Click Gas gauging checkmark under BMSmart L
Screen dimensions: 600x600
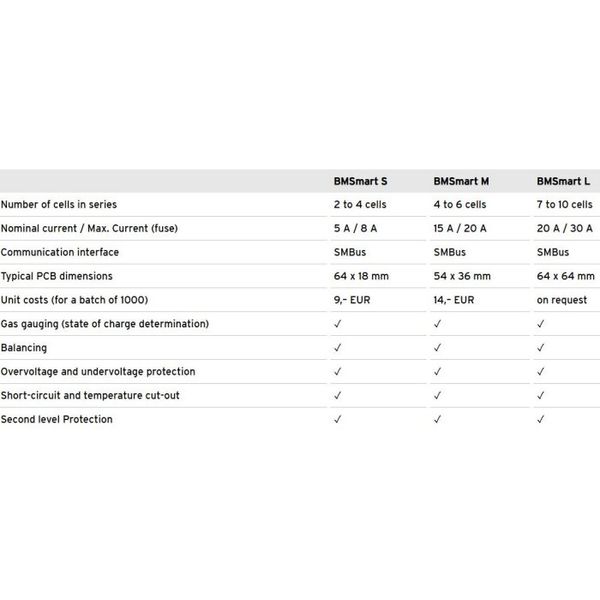coord(540,324)
